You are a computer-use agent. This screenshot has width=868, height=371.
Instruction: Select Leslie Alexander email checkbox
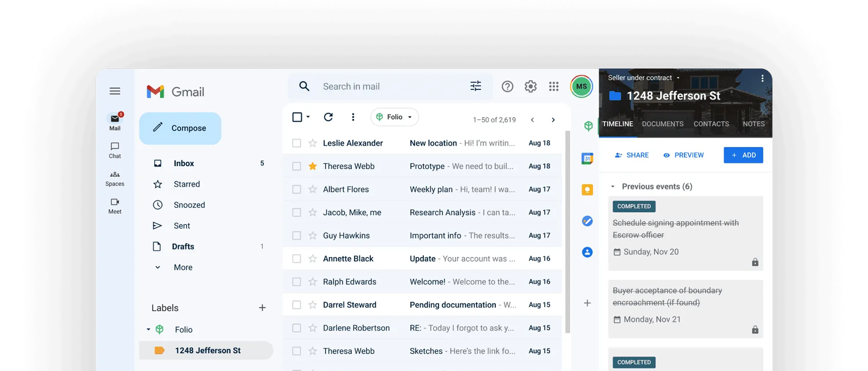pyautogui.click(x=296, y=143)
